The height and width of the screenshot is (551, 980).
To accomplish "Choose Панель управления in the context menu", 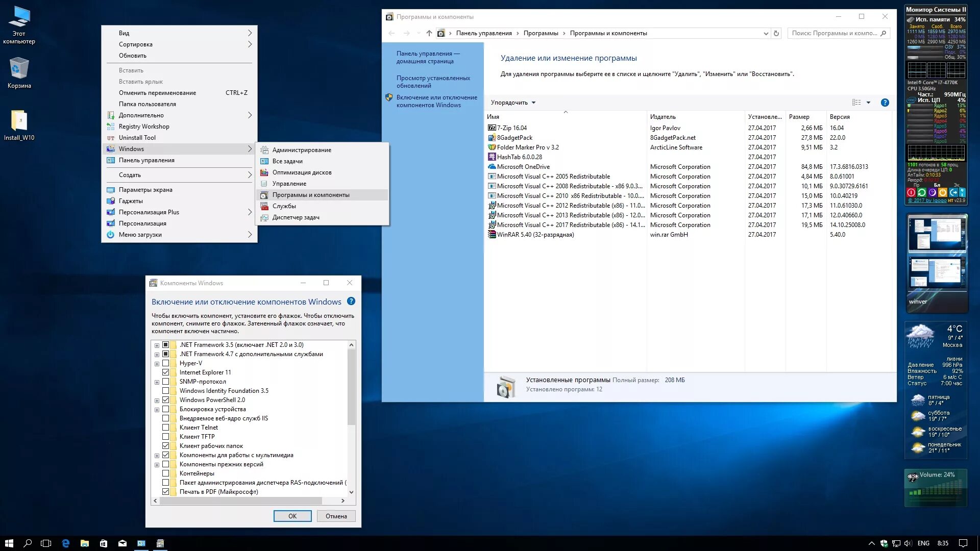I will (x=146, y=160).
